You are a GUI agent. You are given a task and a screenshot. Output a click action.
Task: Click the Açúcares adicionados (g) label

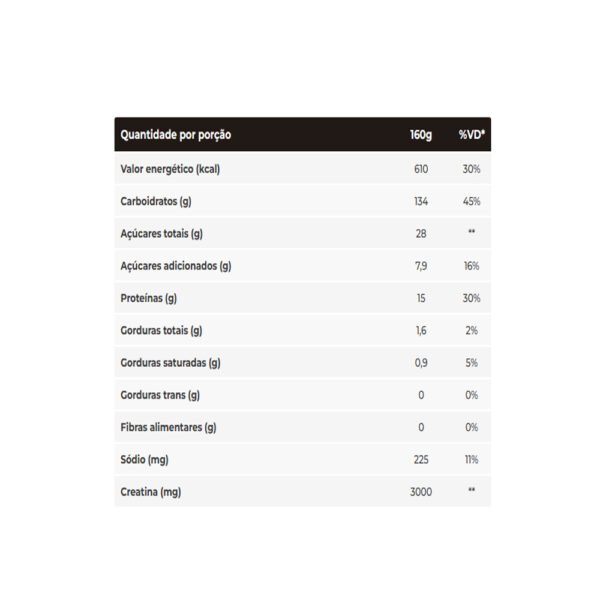click(x=176, y=266)
